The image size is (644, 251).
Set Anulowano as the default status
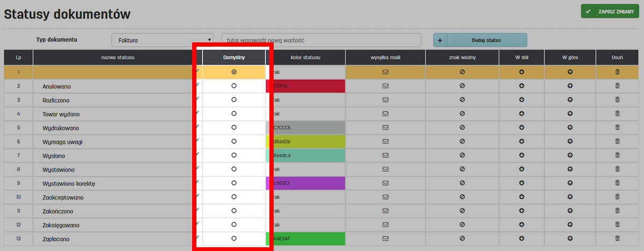pos(234,86)
